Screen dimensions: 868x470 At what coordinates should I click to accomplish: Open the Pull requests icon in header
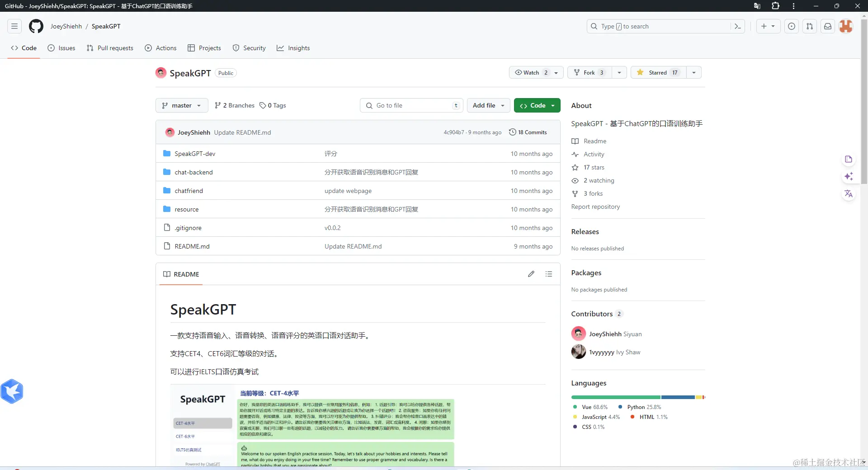(x=810, y=26)
